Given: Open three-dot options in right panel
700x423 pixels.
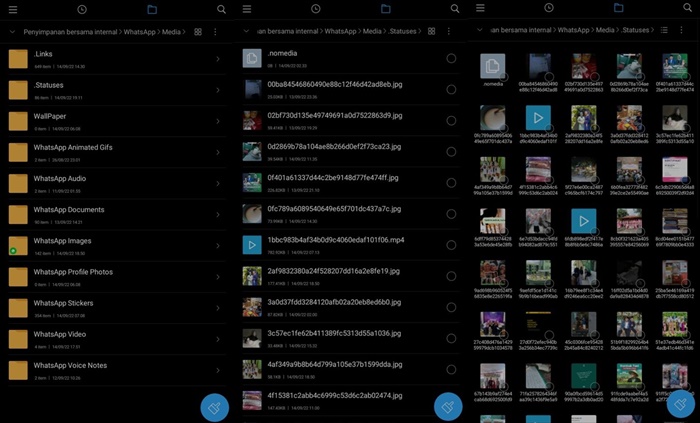Looking at the screenshot, I should point(681,30).
